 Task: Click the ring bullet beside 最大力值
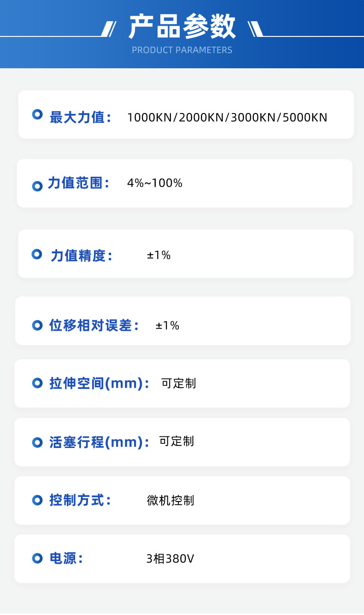(x=37, y=114)
